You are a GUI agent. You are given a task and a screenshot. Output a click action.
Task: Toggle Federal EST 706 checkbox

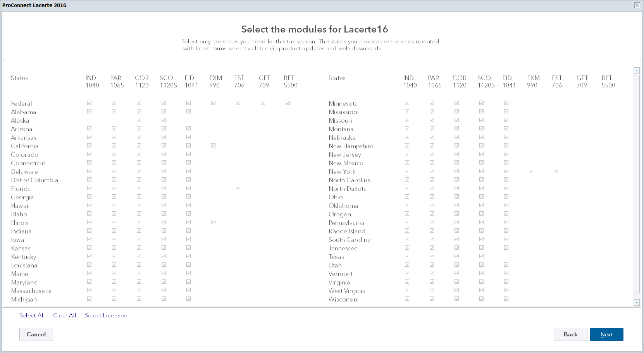[238, 103]
